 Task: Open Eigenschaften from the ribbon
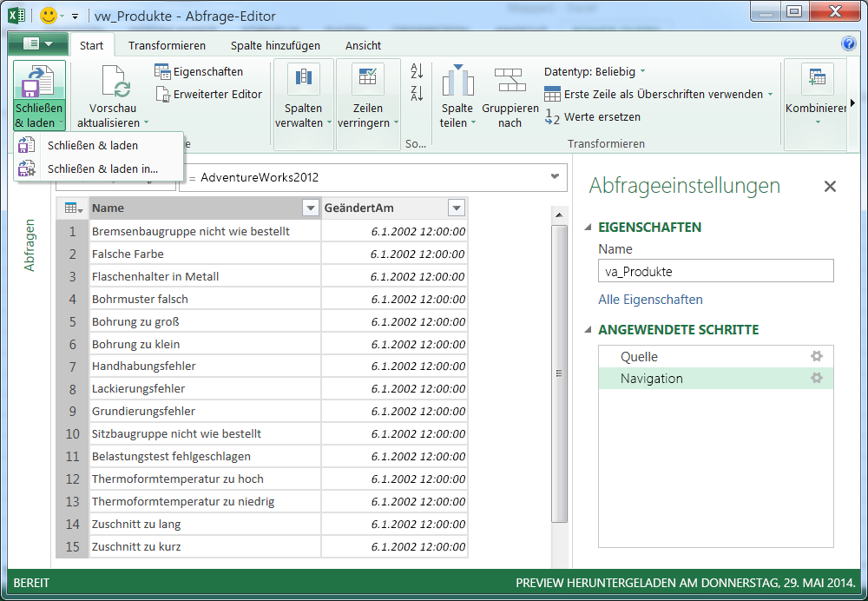(199, 71)
